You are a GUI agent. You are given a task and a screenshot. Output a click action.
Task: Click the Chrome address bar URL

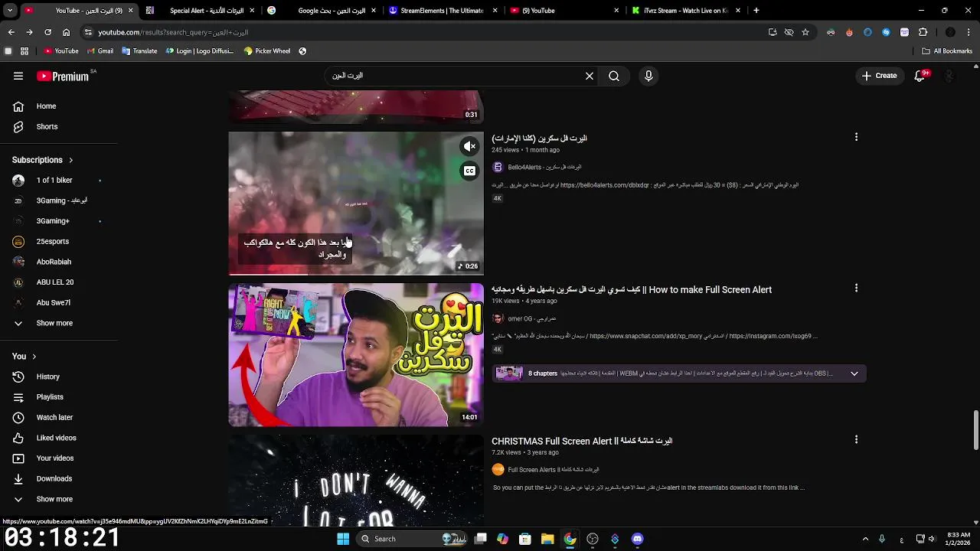pos(173,32)
